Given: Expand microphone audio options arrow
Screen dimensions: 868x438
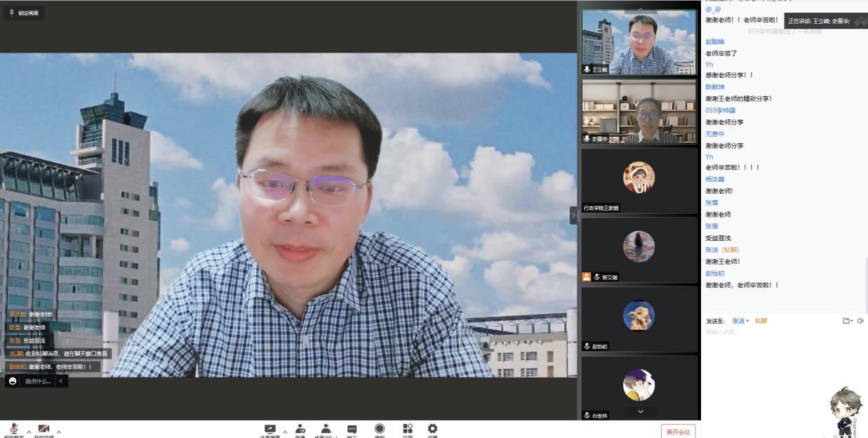Looking at the screenshot, I should (x=29, y=432).
